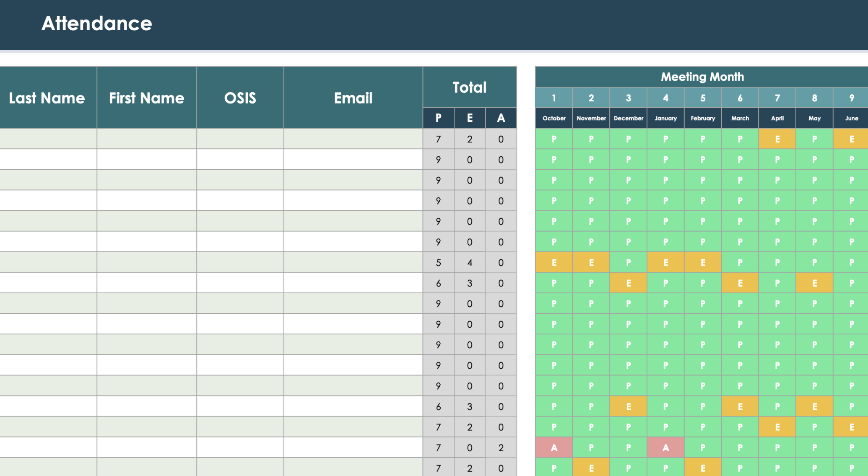Viewport: 868px width, 476px height.
Task: Select the April month header
Action: 777,118
